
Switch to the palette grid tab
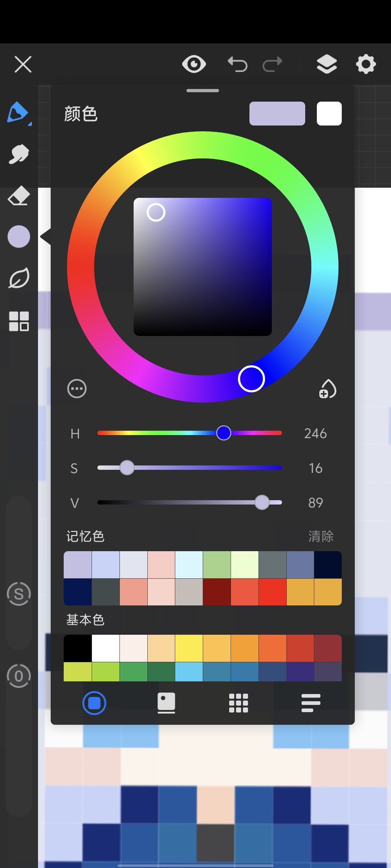point(239,703)
